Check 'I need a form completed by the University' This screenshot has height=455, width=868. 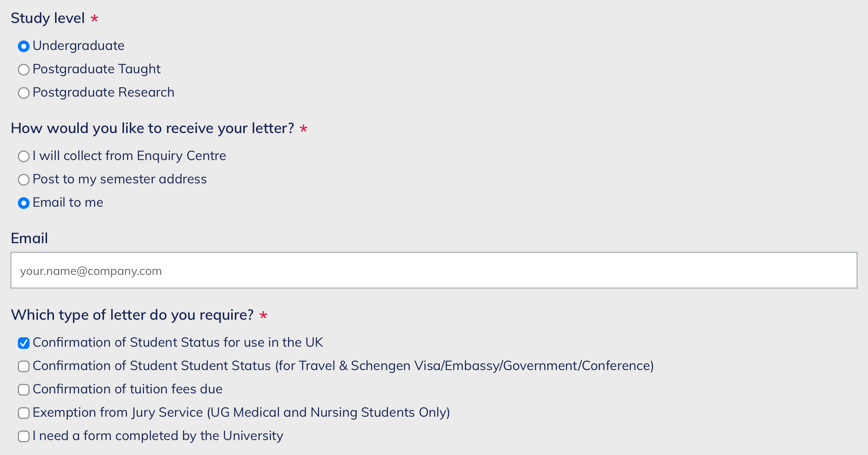(x=24, y=436)
